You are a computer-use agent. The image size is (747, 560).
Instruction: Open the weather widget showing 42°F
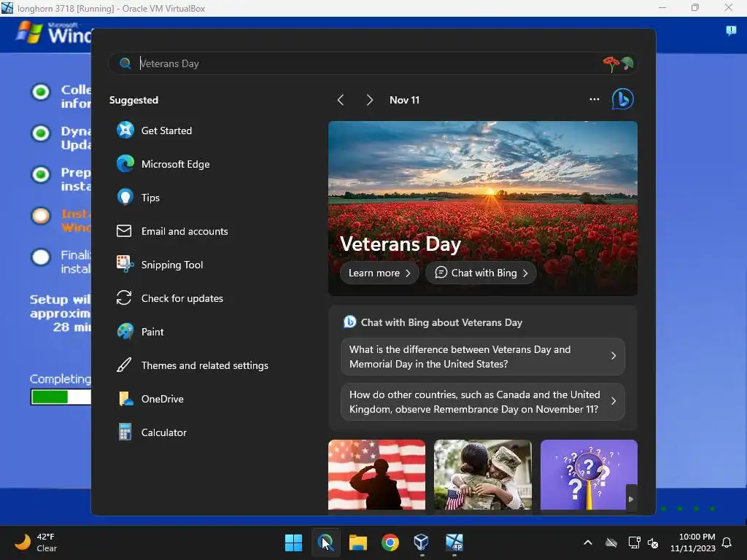tap(36, 542)
